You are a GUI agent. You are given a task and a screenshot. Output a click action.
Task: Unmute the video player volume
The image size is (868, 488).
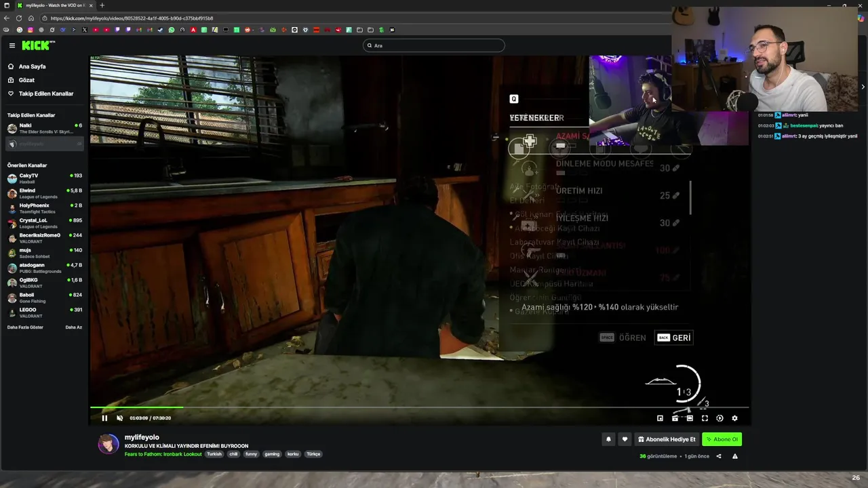(120, 418)
